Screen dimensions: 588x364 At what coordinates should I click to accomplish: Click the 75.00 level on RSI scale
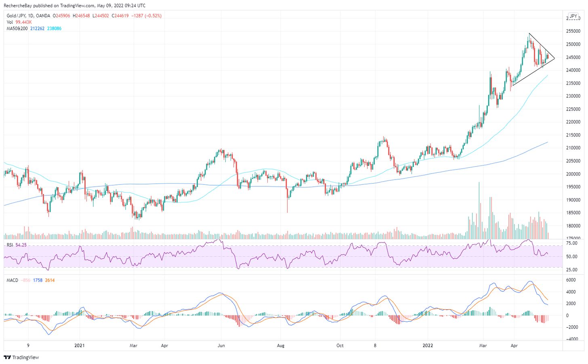[x=571, y=243]
